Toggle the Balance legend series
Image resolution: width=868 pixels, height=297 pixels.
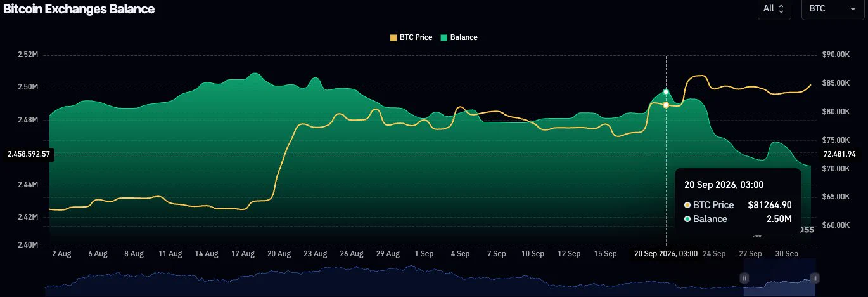459,37
